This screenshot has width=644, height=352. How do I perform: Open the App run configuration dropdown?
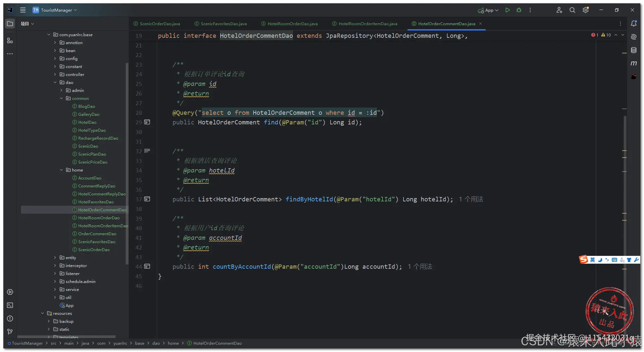click(x=488, y=10)
